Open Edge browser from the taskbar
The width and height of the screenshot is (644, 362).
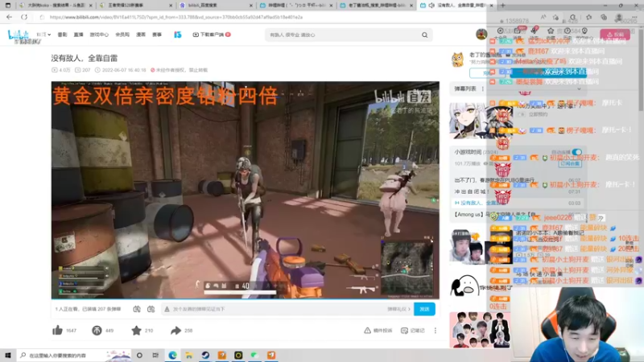pos(172,355)
